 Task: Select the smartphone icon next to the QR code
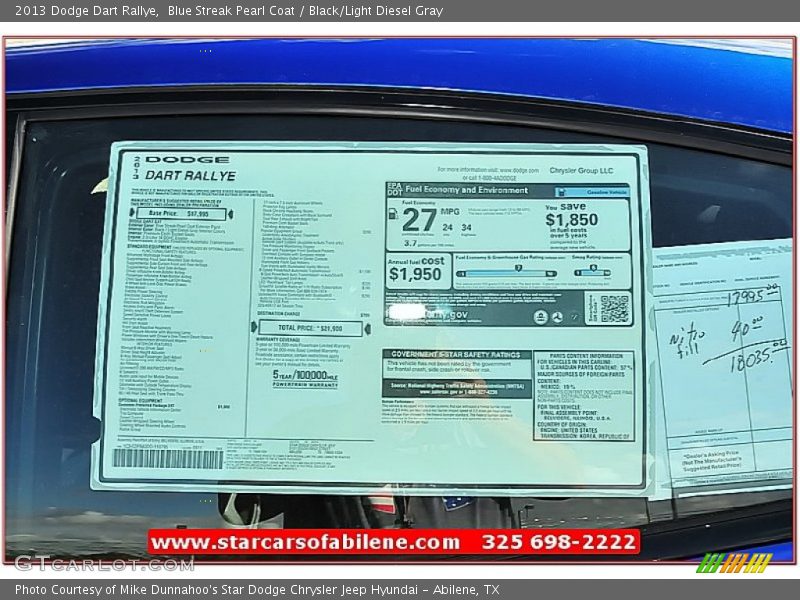point(592,308)
